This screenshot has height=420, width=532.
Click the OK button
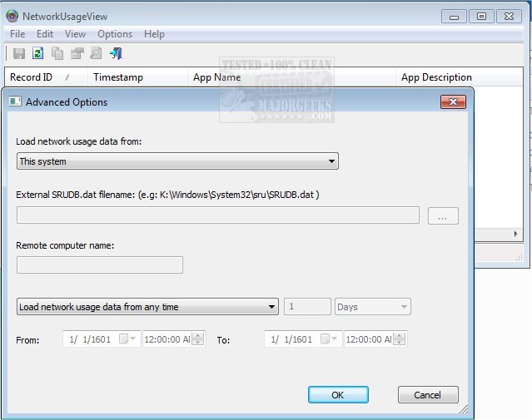(x=338, y=394)
